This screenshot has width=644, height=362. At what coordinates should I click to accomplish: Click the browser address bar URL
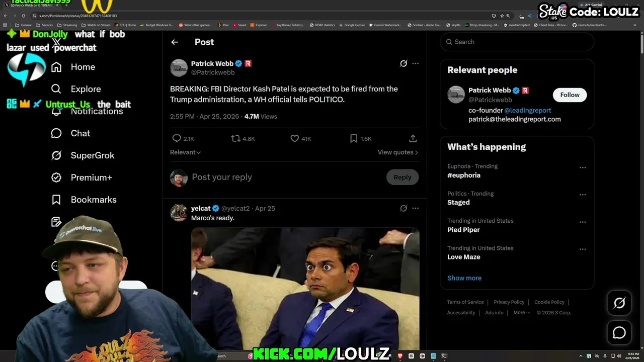pyautogui.click(x=78, y=16)
